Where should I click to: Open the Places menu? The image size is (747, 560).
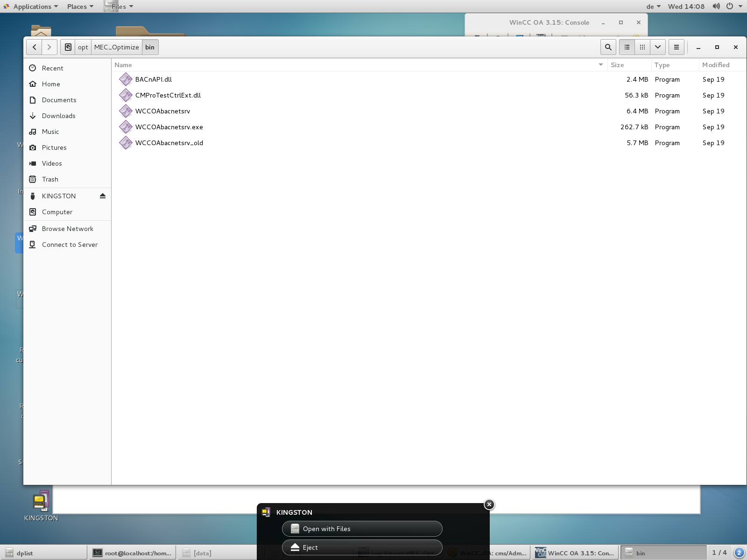80,7
